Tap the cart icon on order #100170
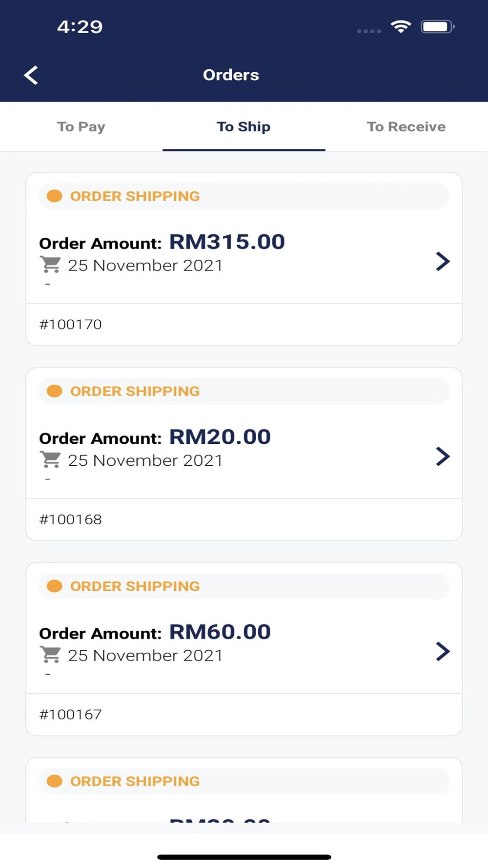488x868 pixels. click(x=50, y=265)
